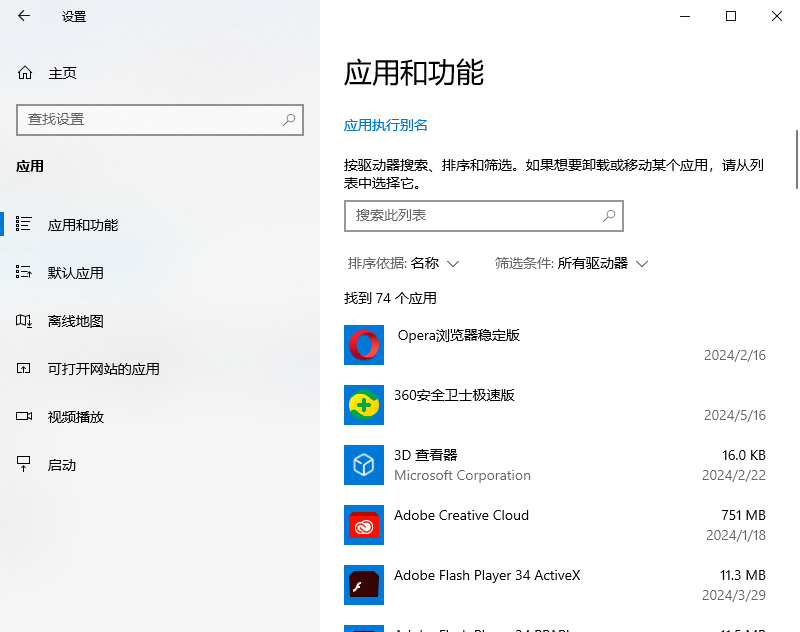Screen dimensions: 800x632
Task: Select the Adobe Flash Player ActiveX icon
Action: click(x=363, y=585)
